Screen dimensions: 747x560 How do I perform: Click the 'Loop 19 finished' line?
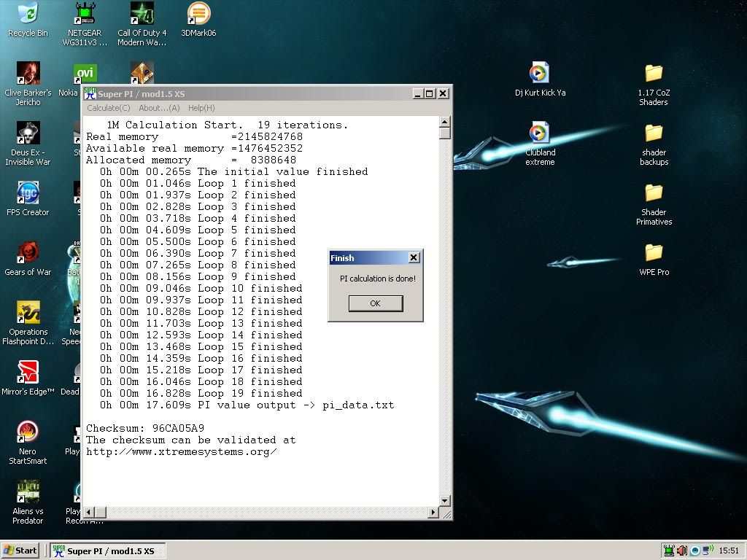tap(201, 394)
